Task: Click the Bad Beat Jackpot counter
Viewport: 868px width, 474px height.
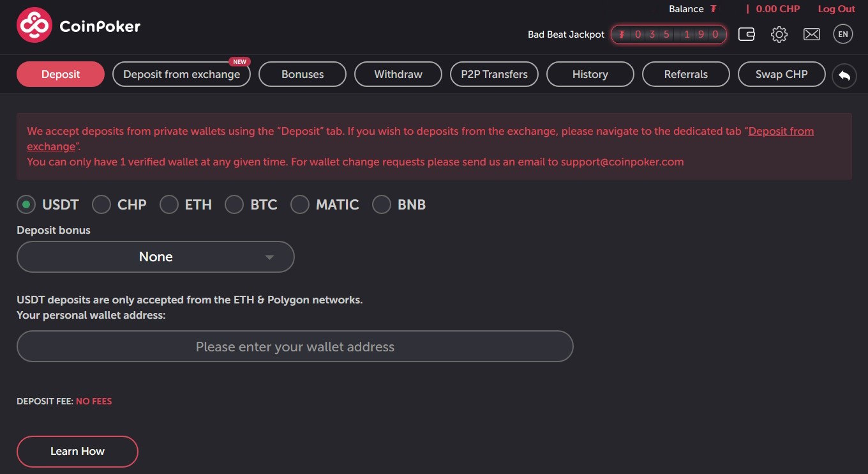Action: (x=668, y=34)
